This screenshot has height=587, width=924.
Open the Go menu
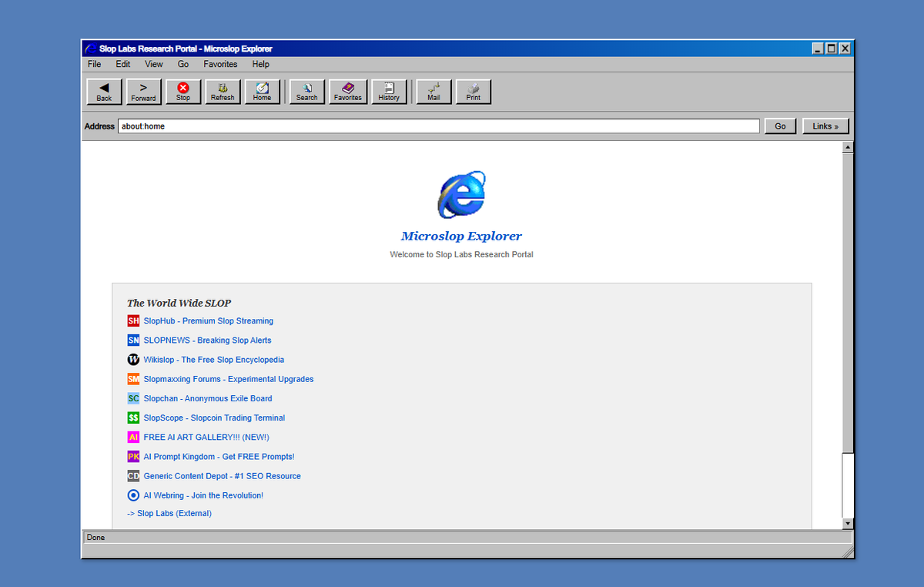pyautogui.click(x=183, y=64)
